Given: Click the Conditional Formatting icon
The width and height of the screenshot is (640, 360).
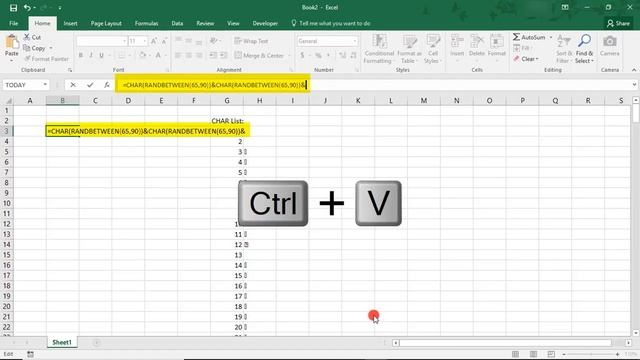Looking at the screenshot, I should click(x=379, y=42).
